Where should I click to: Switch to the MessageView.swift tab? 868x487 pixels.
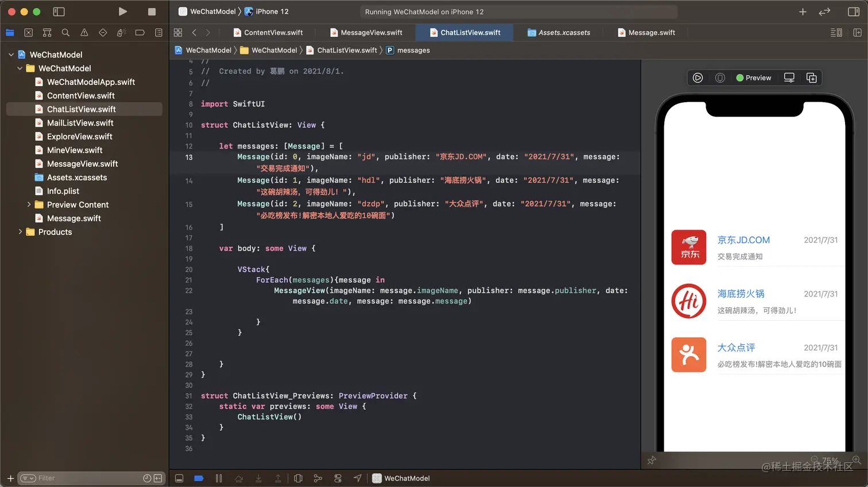pos(366,33)
